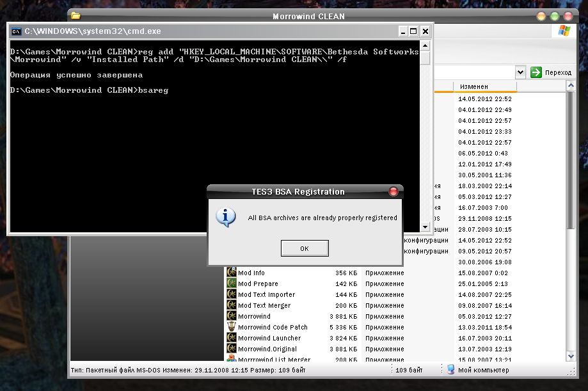Image resolution: width=588 pixels, height=391 pixels.
Task: Expand the address bar dropdown arrow
Action: pos(520,72)
